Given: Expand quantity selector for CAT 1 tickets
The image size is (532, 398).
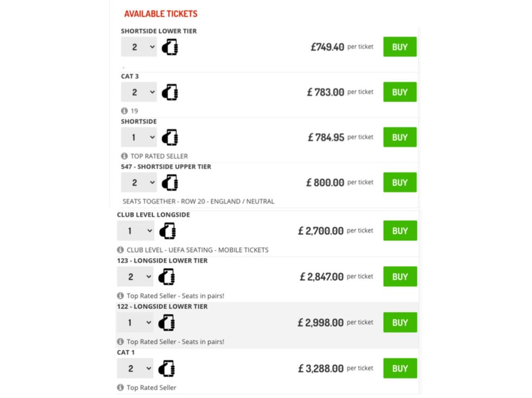Looking at the screenshot, I should point(135,369).
